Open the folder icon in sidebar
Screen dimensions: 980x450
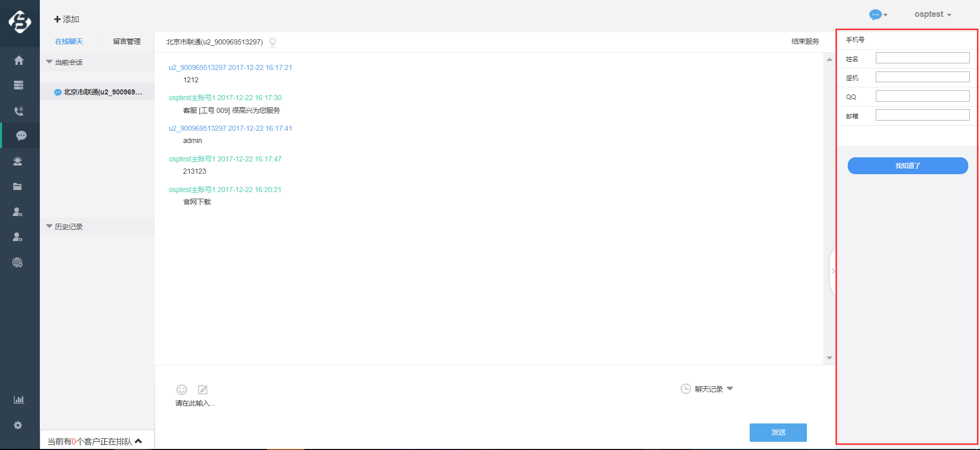point(18,186)
